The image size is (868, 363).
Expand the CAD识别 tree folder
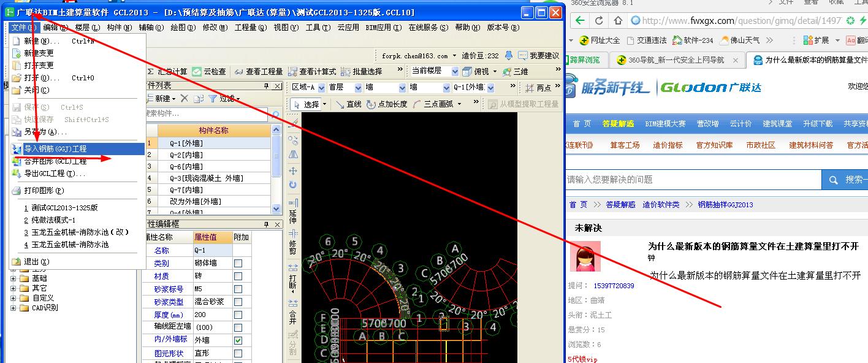13,308
